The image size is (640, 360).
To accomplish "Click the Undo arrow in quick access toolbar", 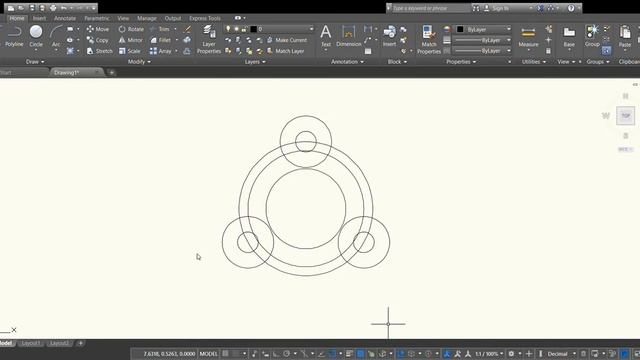I will 64,8.
